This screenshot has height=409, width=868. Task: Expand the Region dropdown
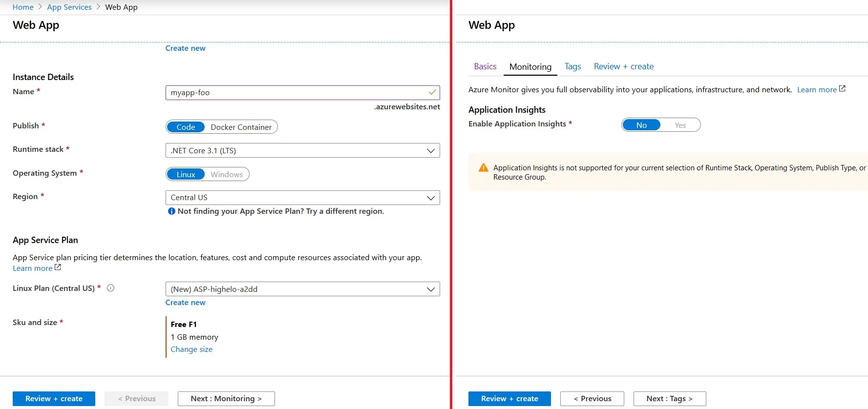[x=302, y=198]
